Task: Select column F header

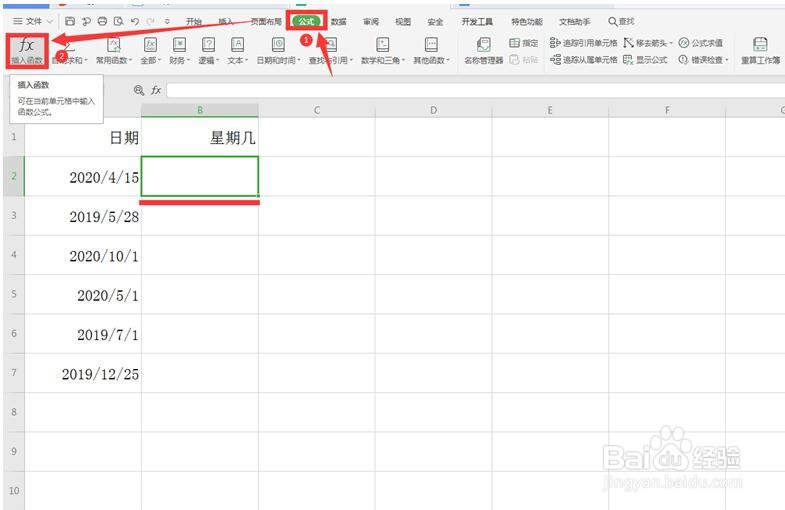Action: (667, 110)
